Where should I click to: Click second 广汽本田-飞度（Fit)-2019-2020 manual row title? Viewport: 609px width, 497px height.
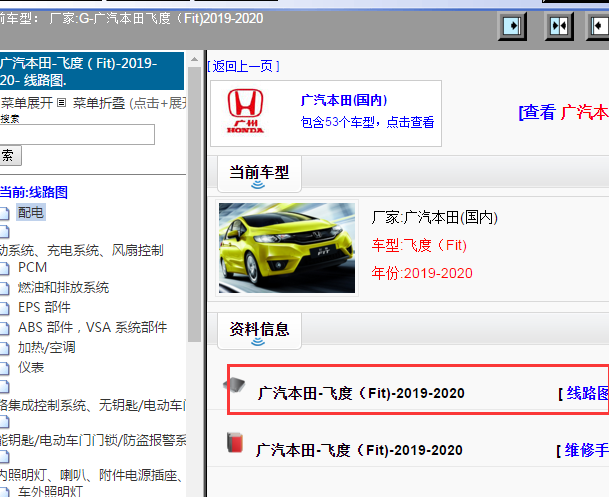point(359,450)
